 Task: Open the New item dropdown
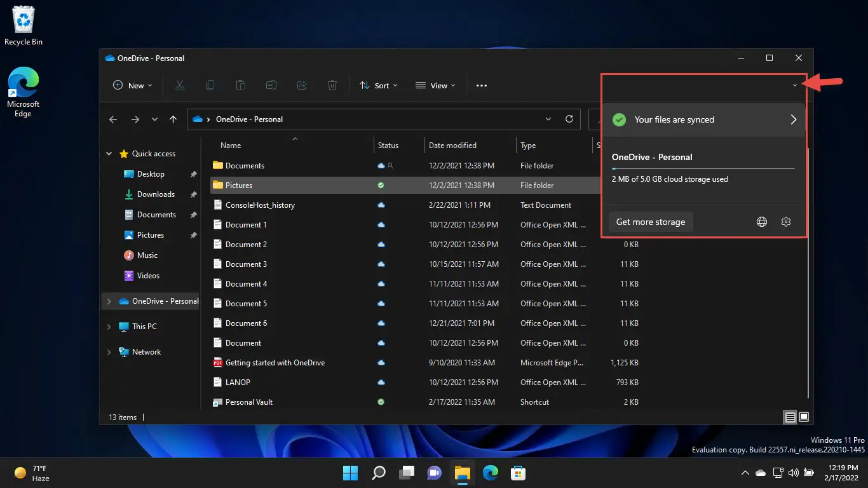click(x=132, y=85)
